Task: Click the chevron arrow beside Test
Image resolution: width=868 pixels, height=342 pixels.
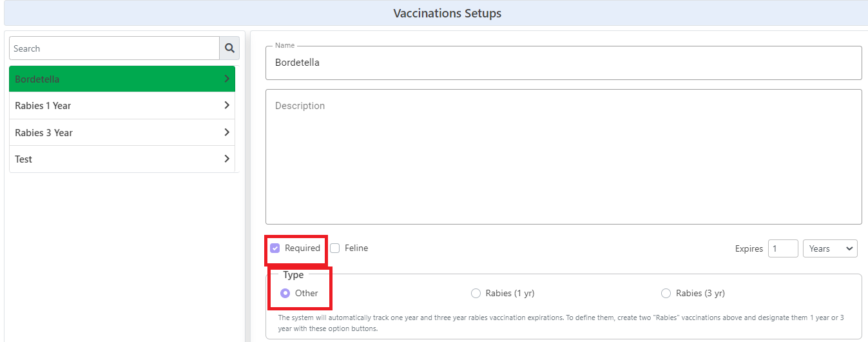Action: click(227, 159)
